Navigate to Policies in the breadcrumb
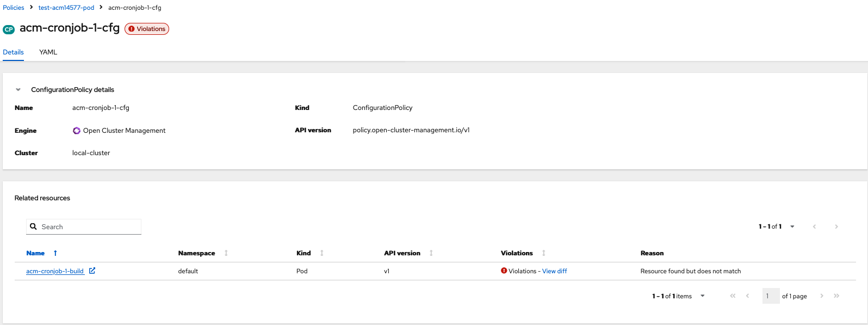The height and width of the screenshot is (325, 868). click(x=14, y=8)
